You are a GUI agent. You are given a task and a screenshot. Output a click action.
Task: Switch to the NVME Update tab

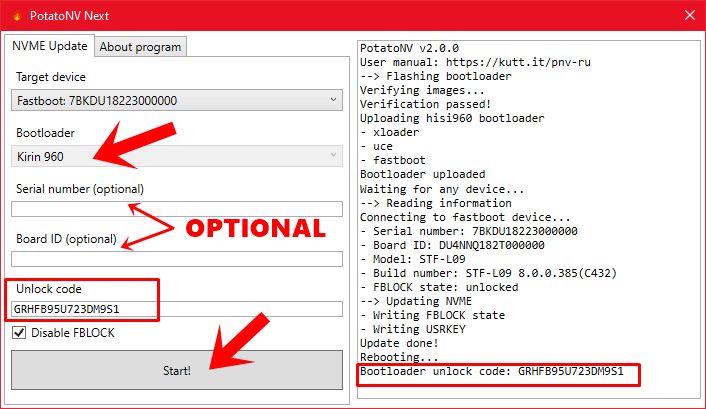click(x=50, y=46)
